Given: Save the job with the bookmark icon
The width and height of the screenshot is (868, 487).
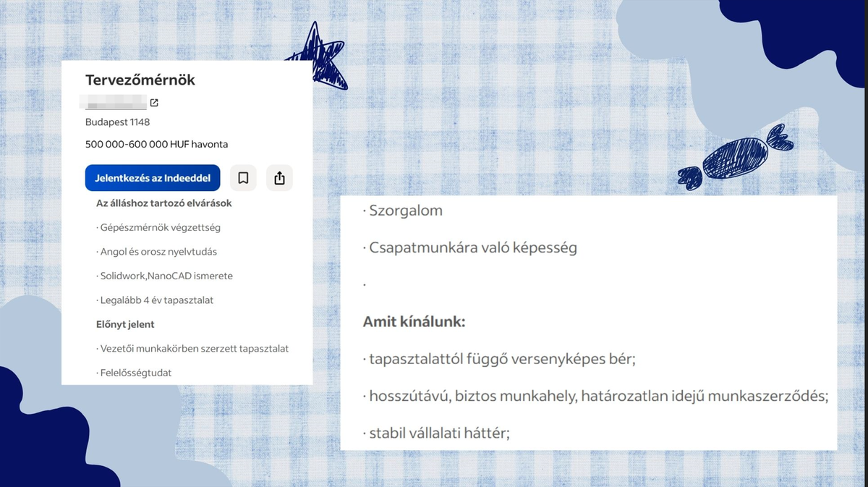Looking at the screenshot, I should click(243, 178).
